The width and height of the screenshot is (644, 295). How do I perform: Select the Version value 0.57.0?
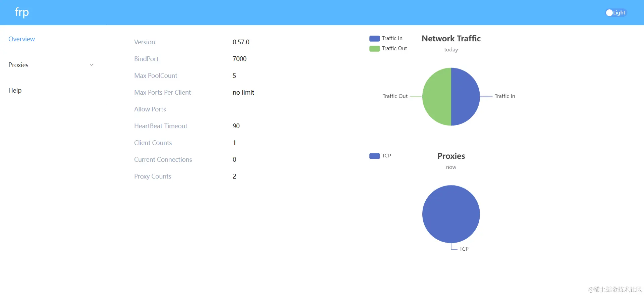click(x=241, y=42)
